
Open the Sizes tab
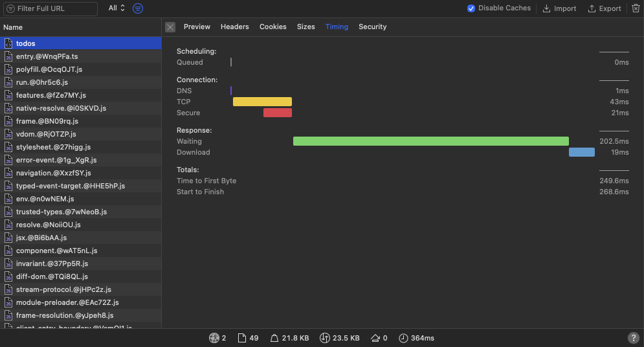click(x=306, y=27)
